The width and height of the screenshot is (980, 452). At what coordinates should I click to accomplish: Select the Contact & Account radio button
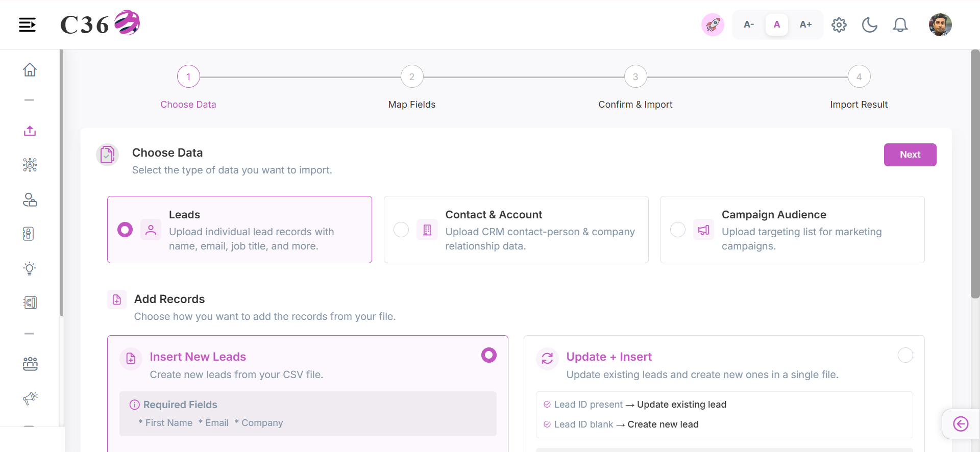(401, 230)
